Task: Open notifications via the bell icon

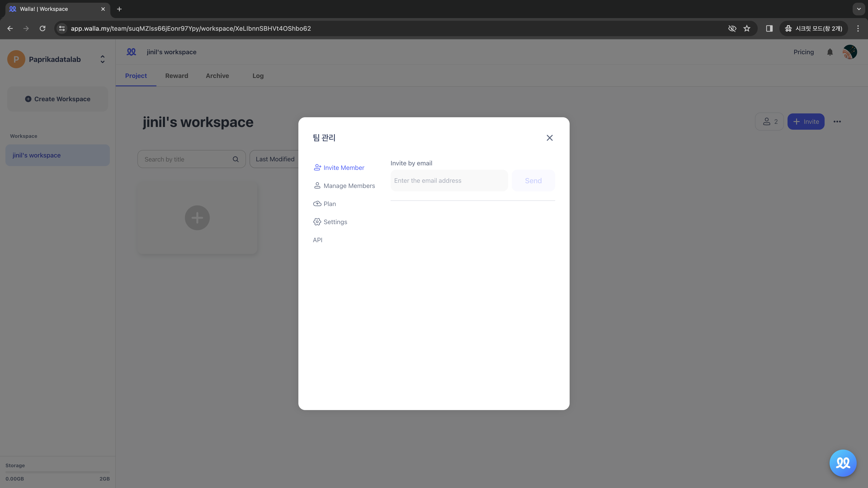Action: click(x=830, y=52)
